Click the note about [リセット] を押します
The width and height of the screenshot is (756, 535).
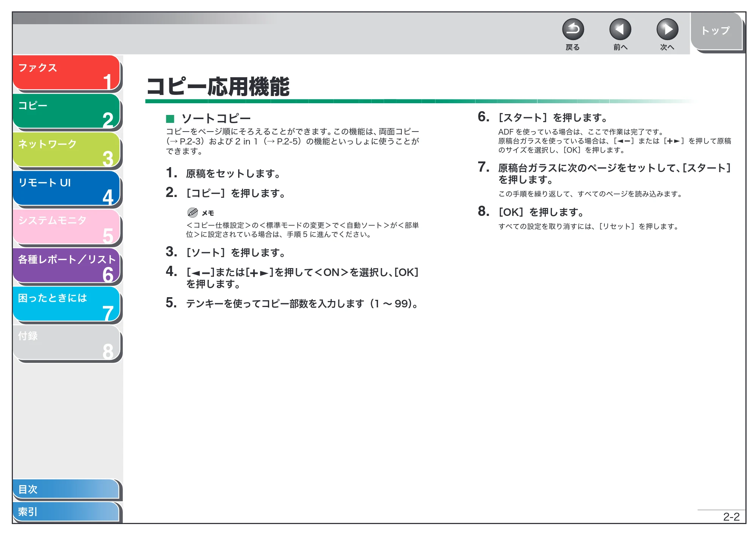click(589, 226)
